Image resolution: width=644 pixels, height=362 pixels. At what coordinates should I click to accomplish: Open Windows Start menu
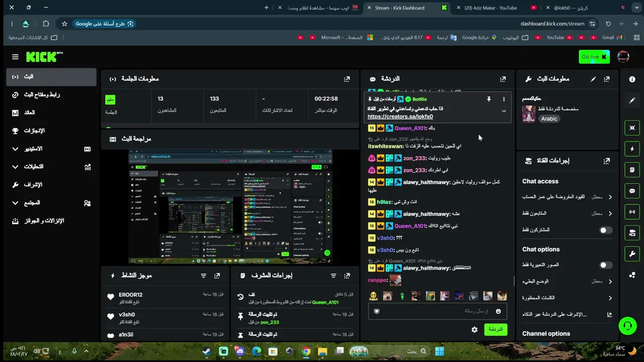[439, 351]
